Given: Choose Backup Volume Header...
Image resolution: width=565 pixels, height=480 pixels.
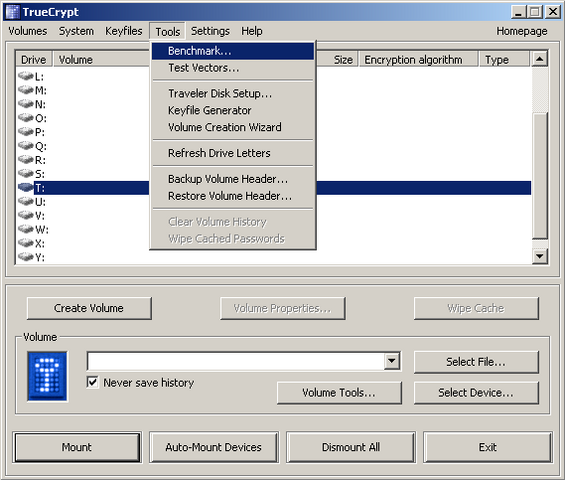Looking at the screenshot, I should (x=233, y=179).
